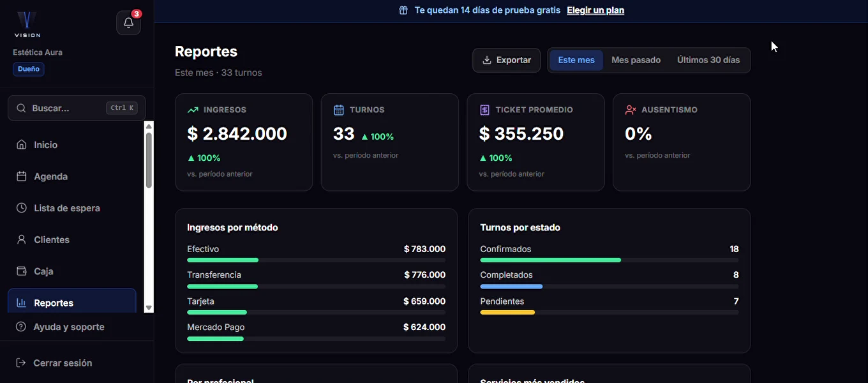Screen dimensions: 868x383
Task: Select Reportes in sidebar
Action: tap(72, 301)
